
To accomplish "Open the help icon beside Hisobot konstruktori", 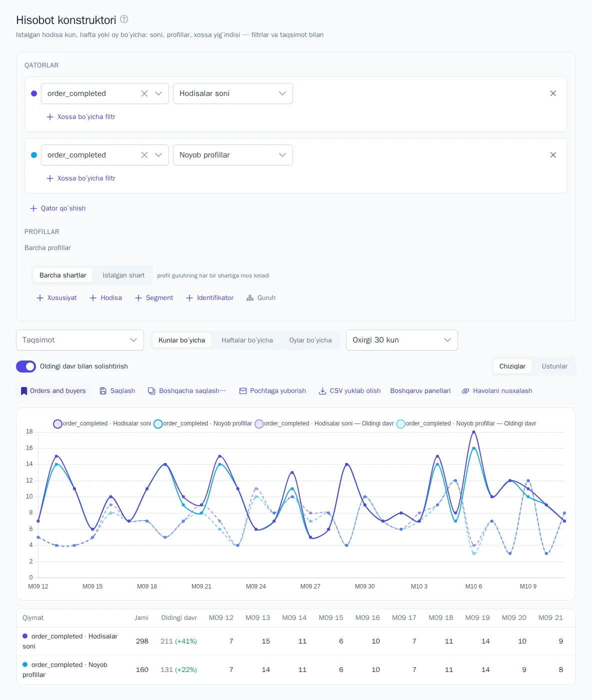I will click(x=124, y=19).
